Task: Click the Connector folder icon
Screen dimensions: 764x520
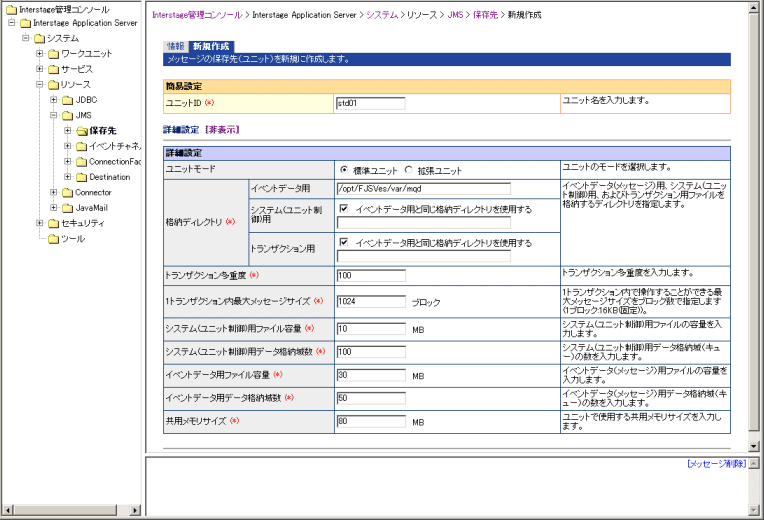Action: [x=66, y=192]
